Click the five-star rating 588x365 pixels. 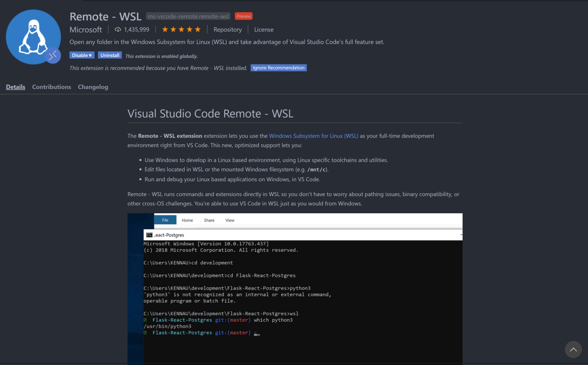click(181, 29)
